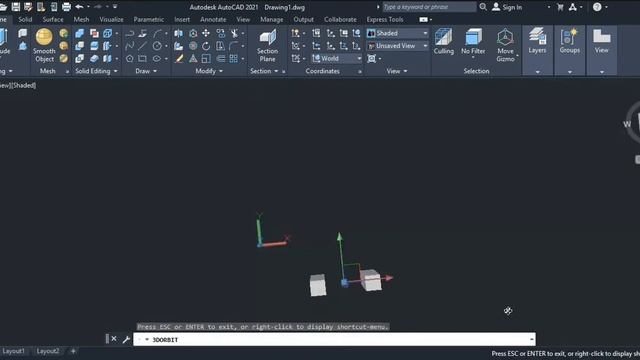Screen dimensions: 640x360
Task: Toggle the Culling selection option
Action: (x=444, y=42)
